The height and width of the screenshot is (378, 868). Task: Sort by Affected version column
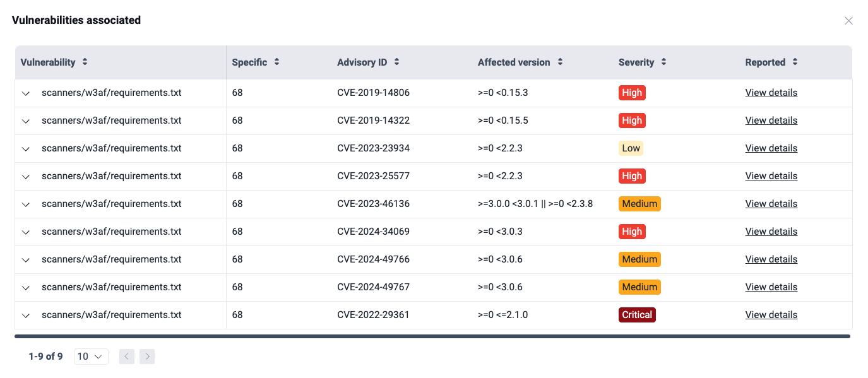tap(559, 62)
